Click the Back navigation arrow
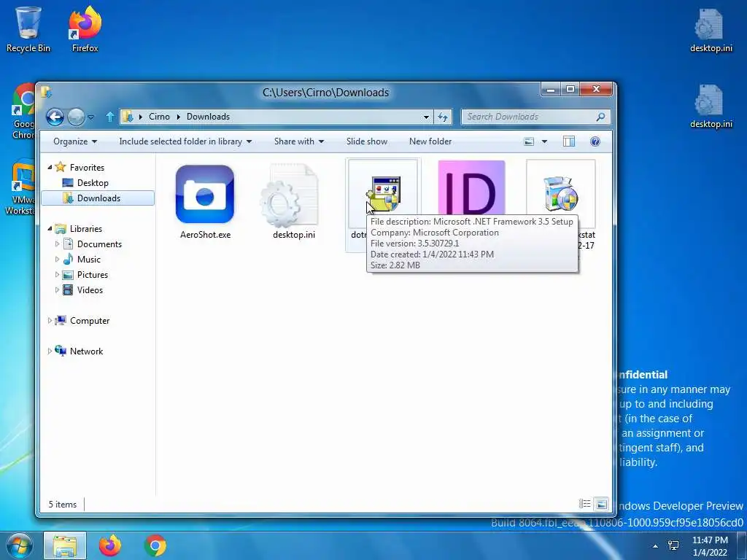Image resolution: width=747 pixels, height=560 pixels. 55,117
